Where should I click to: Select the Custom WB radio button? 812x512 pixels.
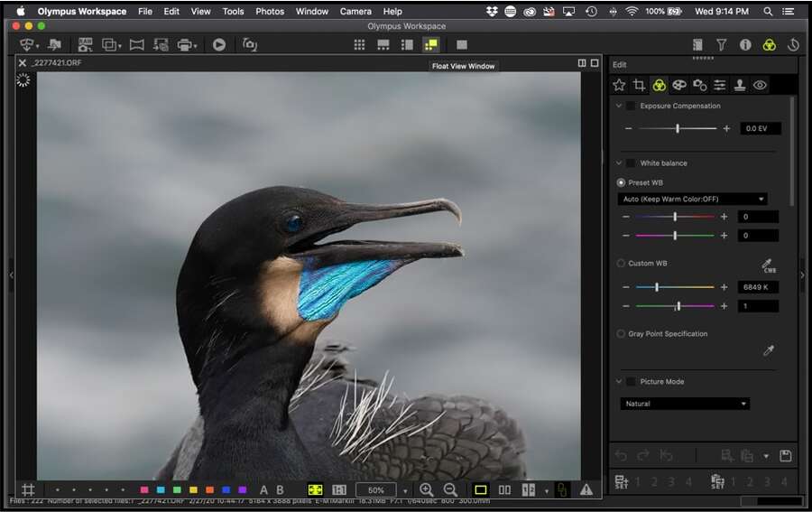click(x=621, y=264)
